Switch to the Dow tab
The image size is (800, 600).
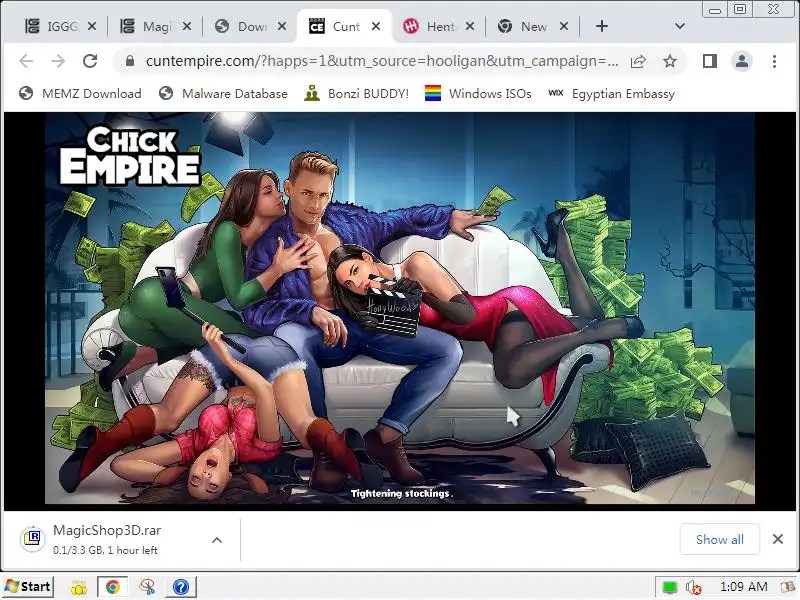point(241,26)
